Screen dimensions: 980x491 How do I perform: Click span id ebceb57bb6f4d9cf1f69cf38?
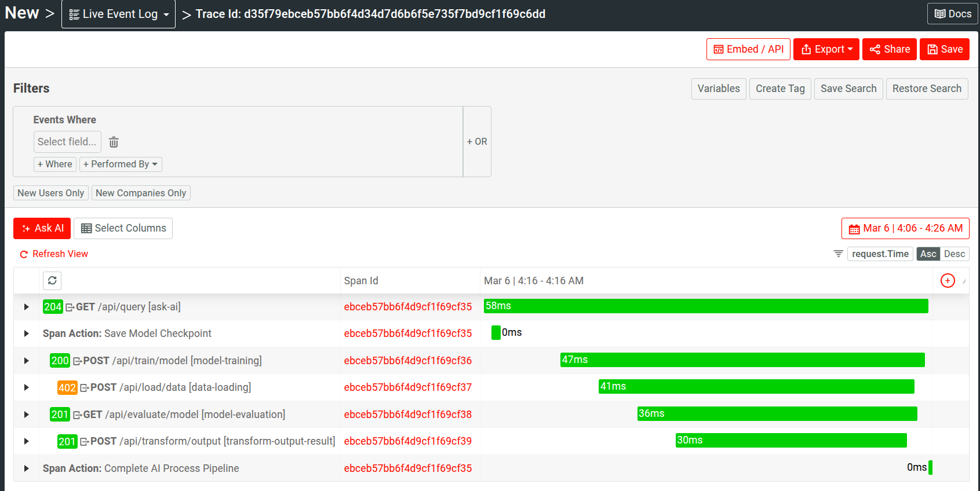[x=408, y=415]
